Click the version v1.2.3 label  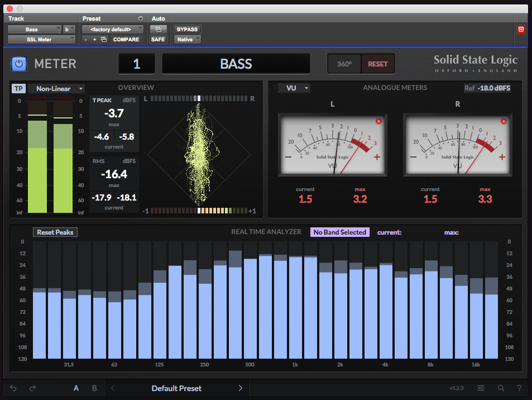(x=456, y=388)
